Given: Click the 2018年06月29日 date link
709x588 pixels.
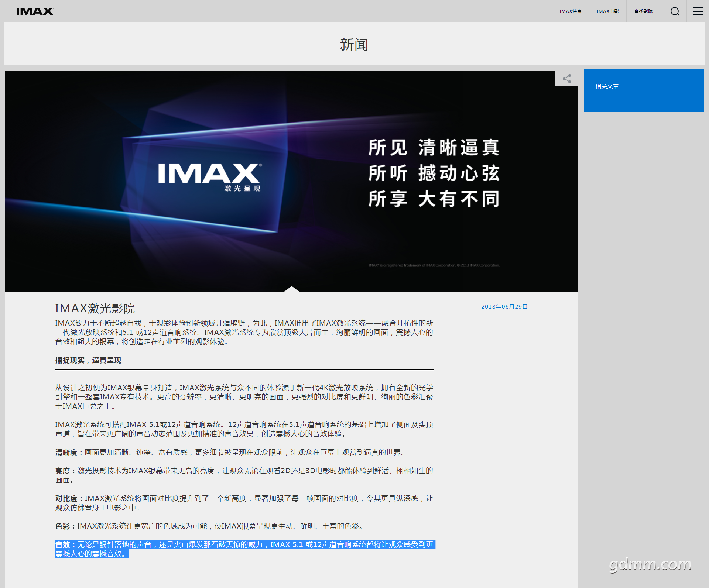Looking at the screenshot, I should click(504, 306).
